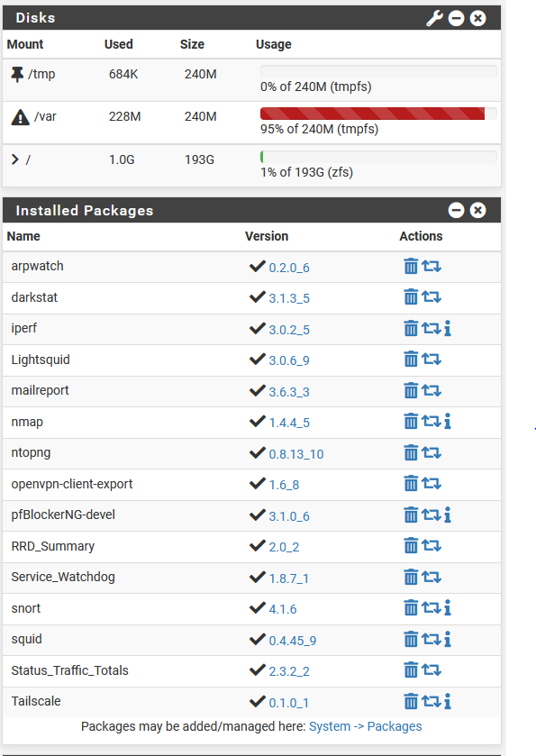536x756 pixels.
Task: View snort package information
Action: (x=448, y=608)
